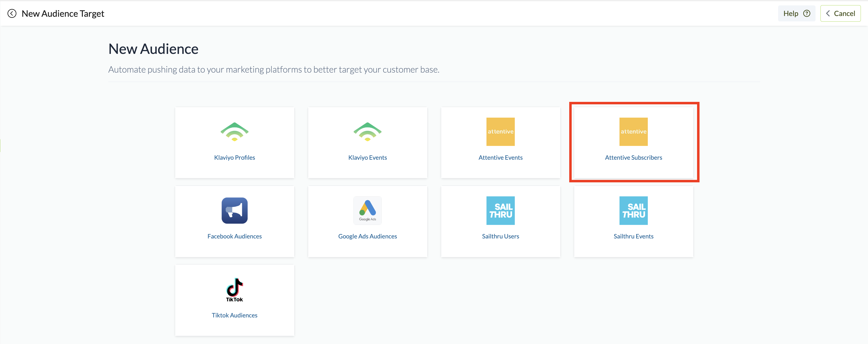This screenshot has width=868, height=344.
Task: Click the TikTok logo icon
Action: [234, 289]
